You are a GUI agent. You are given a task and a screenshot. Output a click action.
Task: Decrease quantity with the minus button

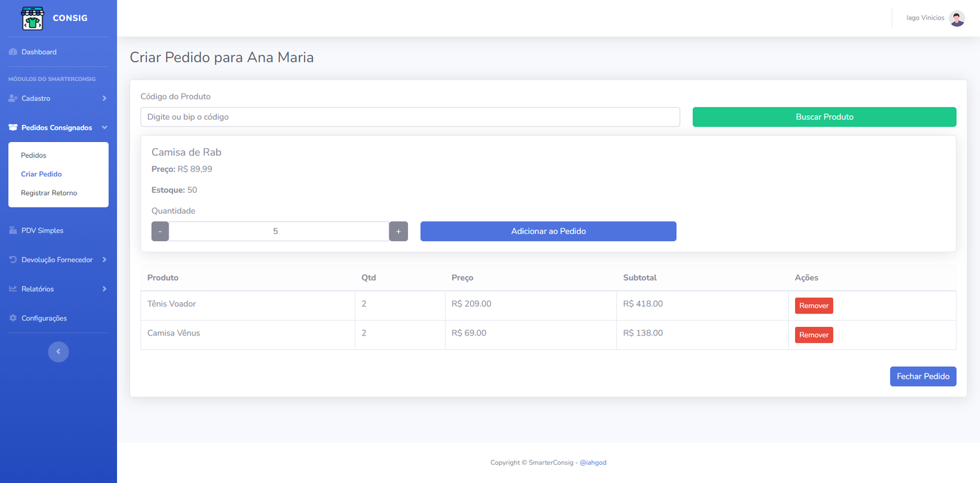[x=160, y=231]
